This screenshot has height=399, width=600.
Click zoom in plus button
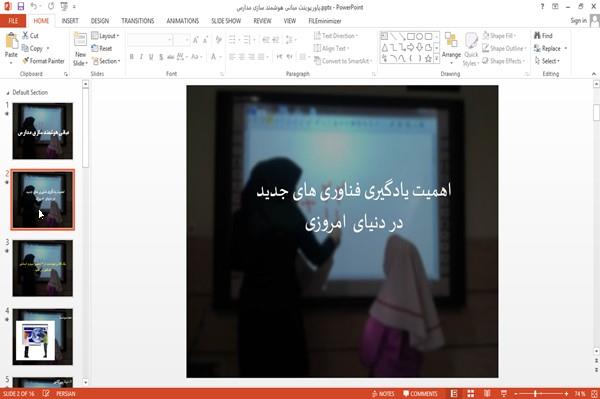point(566,394)
